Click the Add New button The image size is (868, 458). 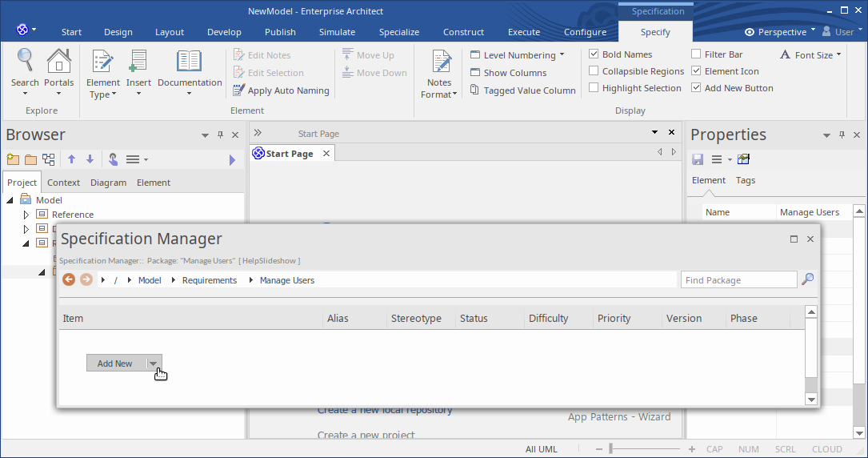click(x=115, y=364)
